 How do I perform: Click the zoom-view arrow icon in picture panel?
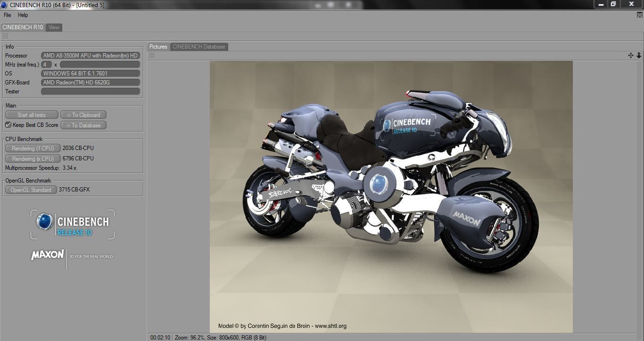point(639,56)
